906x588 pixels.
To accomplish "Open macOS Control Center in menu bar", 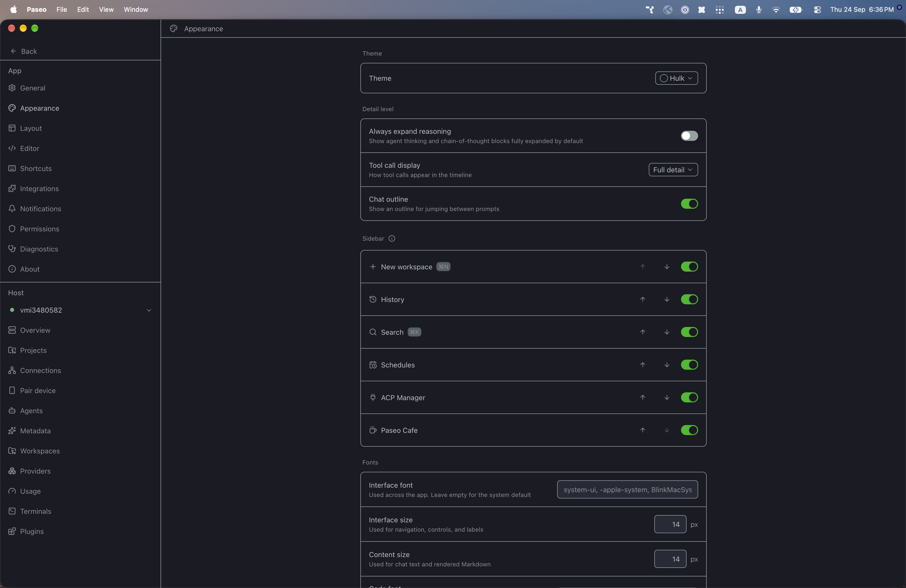I will [x=817, y=10].
